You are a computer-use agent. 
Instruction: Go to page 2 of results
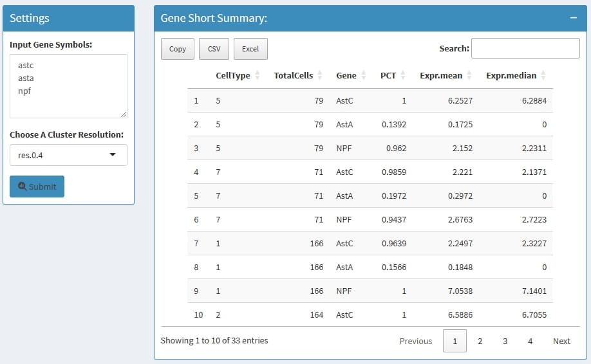click(480, 341)
